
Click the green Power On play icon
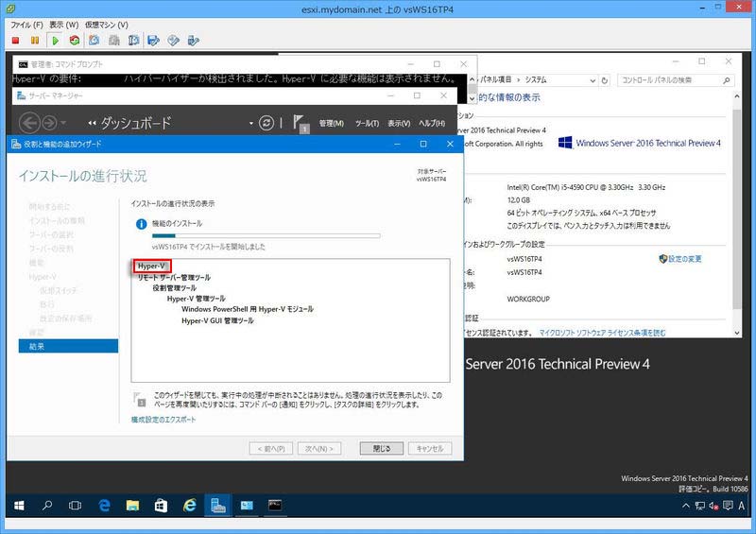tap(55, 41)
